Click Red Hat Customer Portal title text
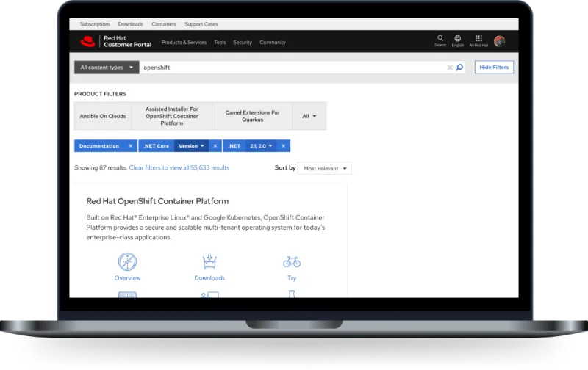Viewport: 588px width, 370px height. (x=127, y=41)
